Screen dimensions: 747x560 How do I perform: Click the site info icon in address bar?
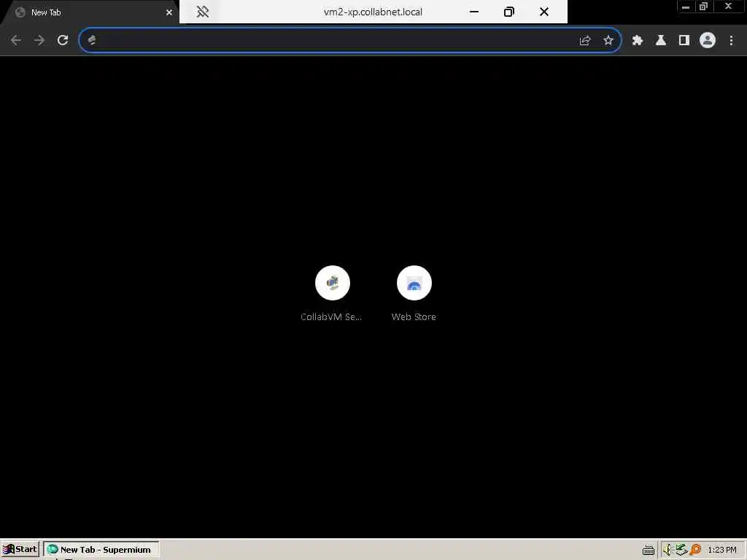pos(92,41)
